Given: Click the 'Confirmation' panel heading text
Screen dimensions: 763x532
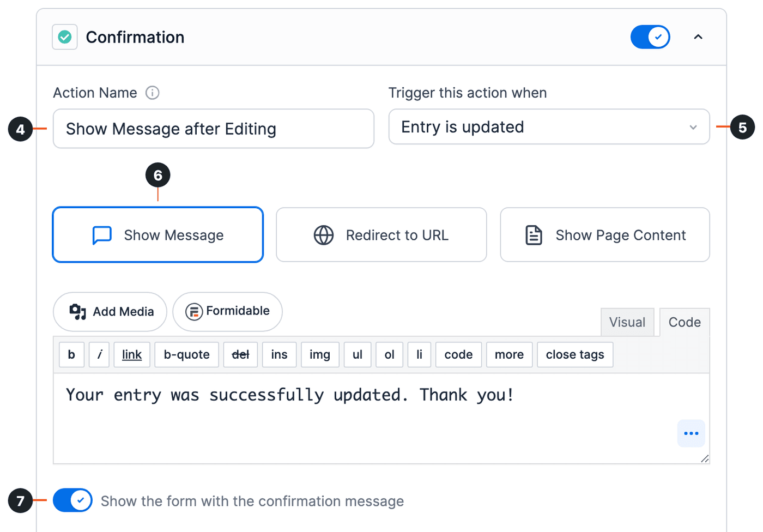Looking at the screenshot, I should coord(135,37).
